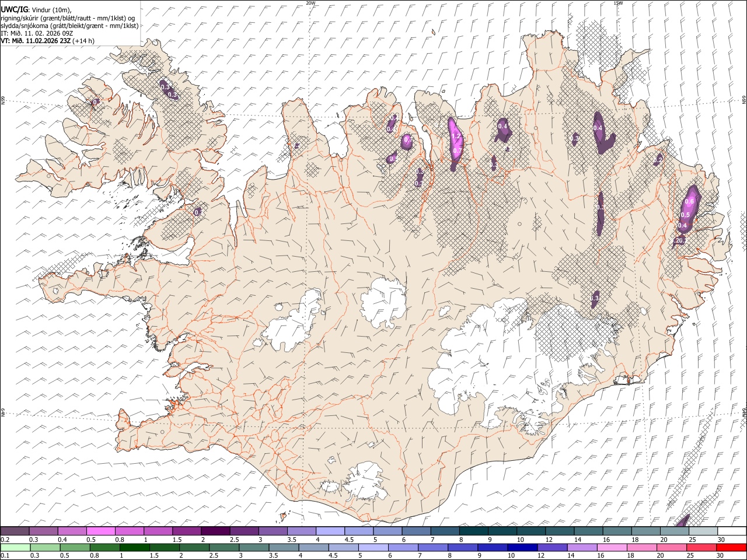The height and width of the screenshot is (560, 747).
Task: Click the upper legend swatch between 0.2 and 0.3
Action: 15,531
